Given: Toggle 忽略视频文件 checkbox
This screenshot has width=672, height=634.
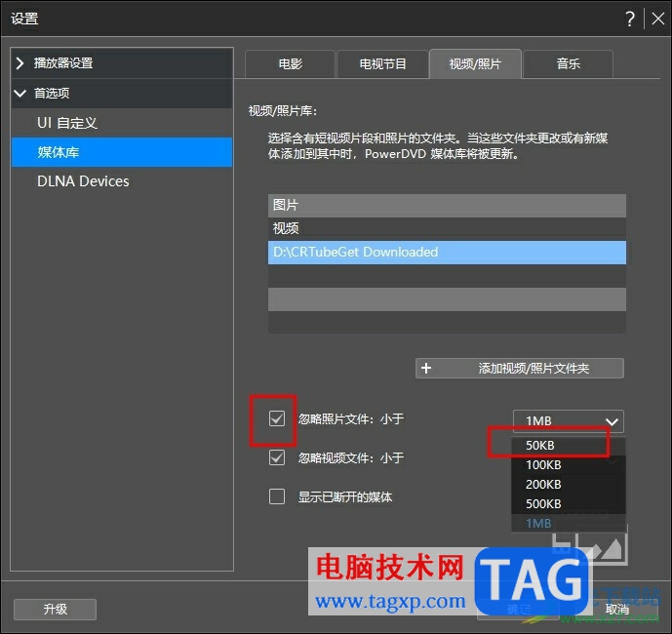Looking at the screenshot, I should click(x=277, y=457).
